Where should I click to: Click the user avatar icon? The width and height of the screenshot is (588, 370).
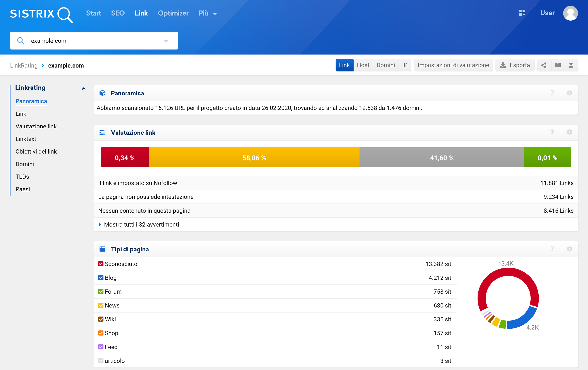point(570,13)
